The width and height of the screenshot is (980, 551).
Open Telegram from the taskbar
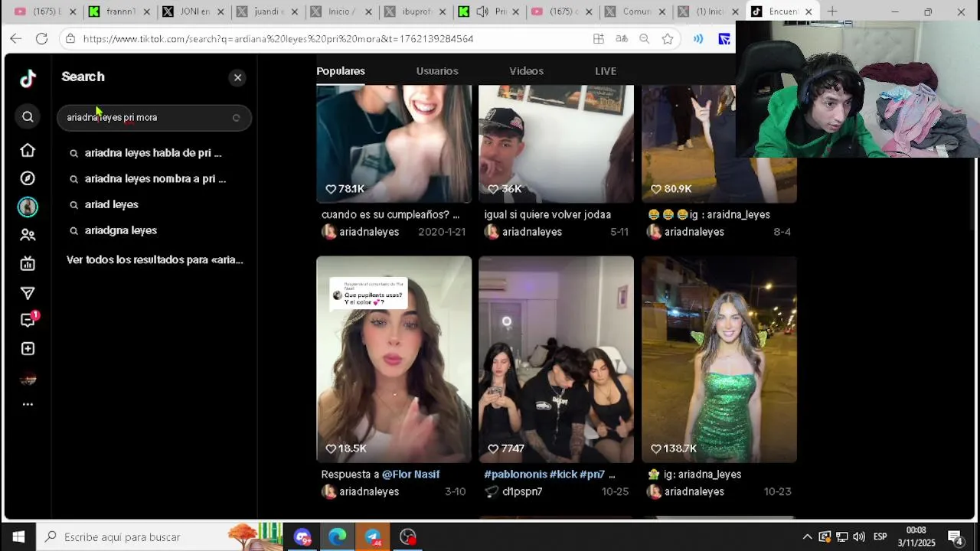(373, 536)
